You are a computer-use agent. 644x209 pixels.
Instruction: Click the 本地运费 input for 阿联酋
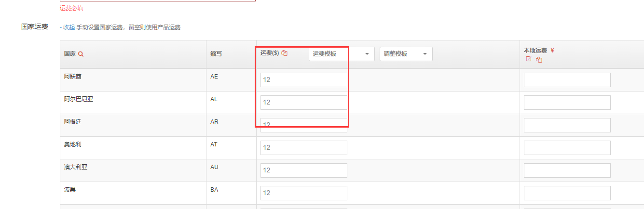click(x=567, y=80)
